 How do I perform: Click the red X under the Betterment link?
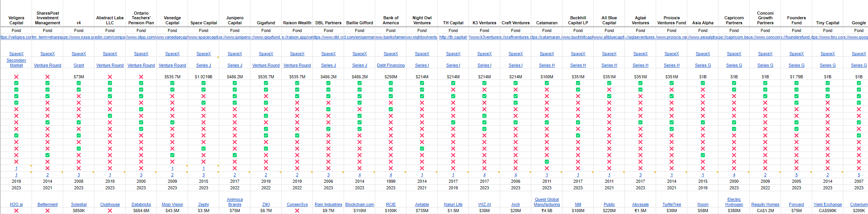click(47, 211)
